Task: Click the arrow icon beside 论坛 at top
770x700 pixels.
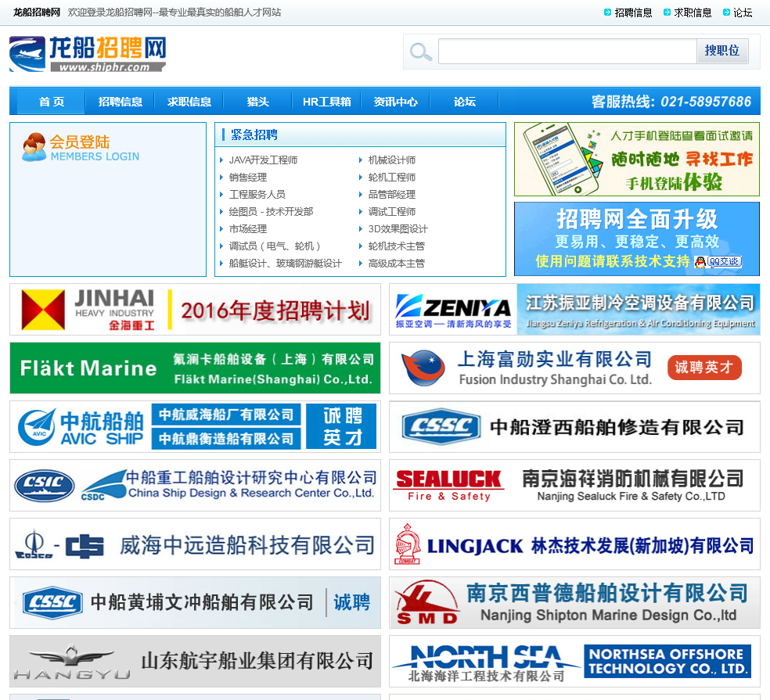Action: (x=726, y=13)
